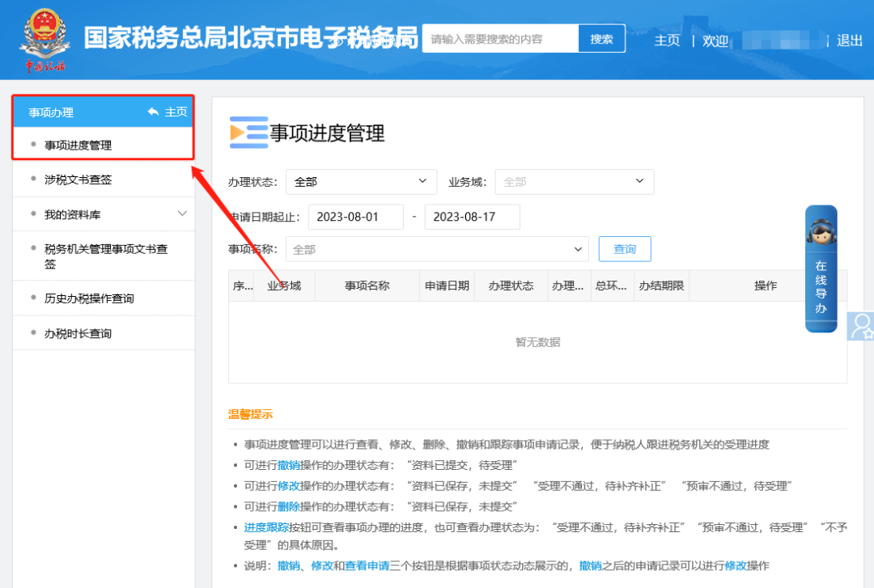The height and width of the screenshot is (588, 874).
Task: Click the 办理状态 column header
Action: pos(511,286)
